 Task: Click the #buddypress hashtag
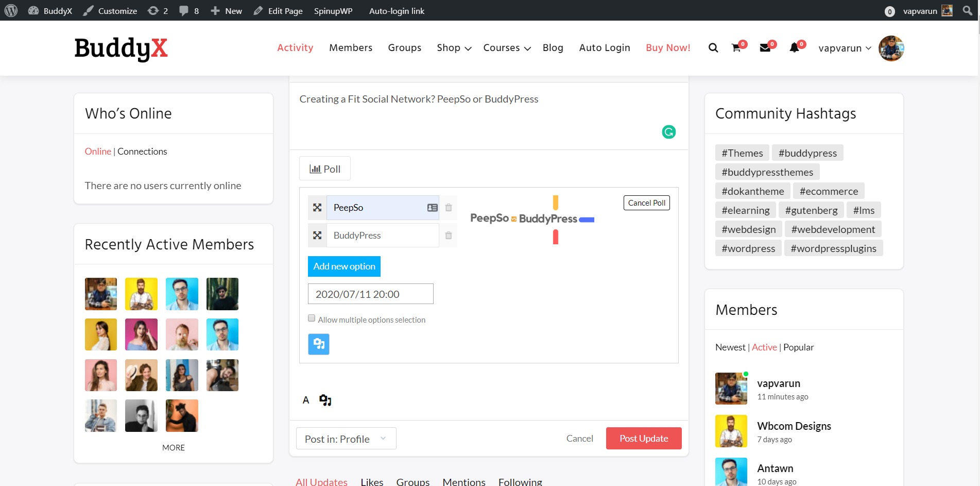(807, 153)
